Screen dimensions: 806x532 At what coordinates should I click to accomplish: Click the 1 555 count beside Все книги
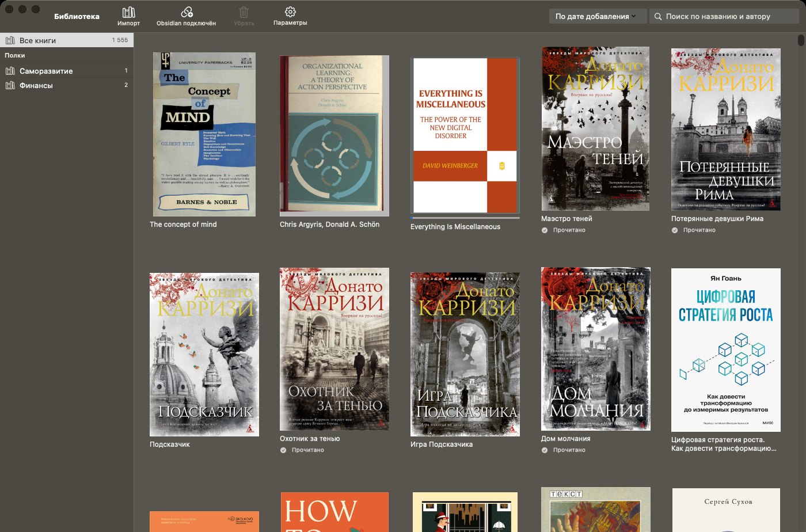click(120, 40)
